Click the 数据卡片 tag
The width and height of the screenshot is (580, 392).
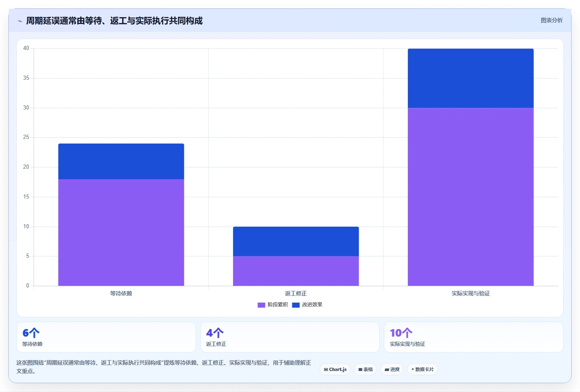coord(423,369)
